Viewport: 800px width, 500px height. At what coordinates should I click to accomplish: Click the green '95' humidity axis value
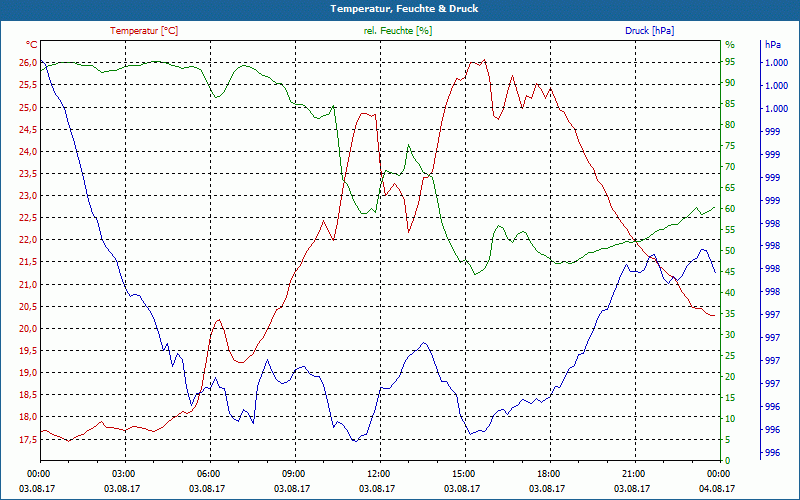731,62
